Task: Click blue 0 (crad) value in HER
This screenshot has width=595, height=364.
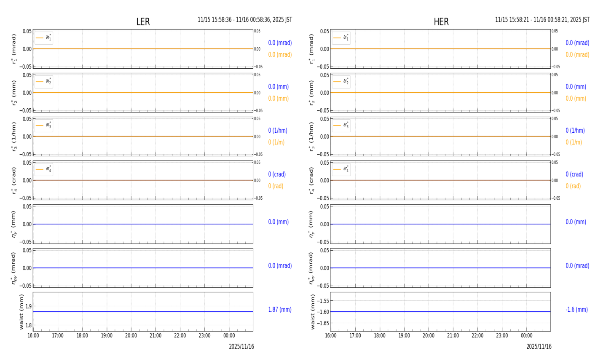Action: click(574, 174)
